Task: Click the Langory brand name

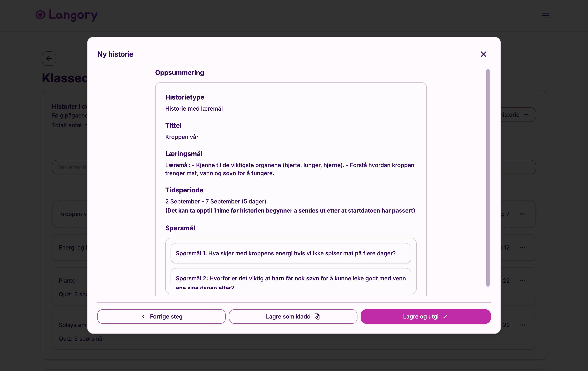Action: coord(73,15)
